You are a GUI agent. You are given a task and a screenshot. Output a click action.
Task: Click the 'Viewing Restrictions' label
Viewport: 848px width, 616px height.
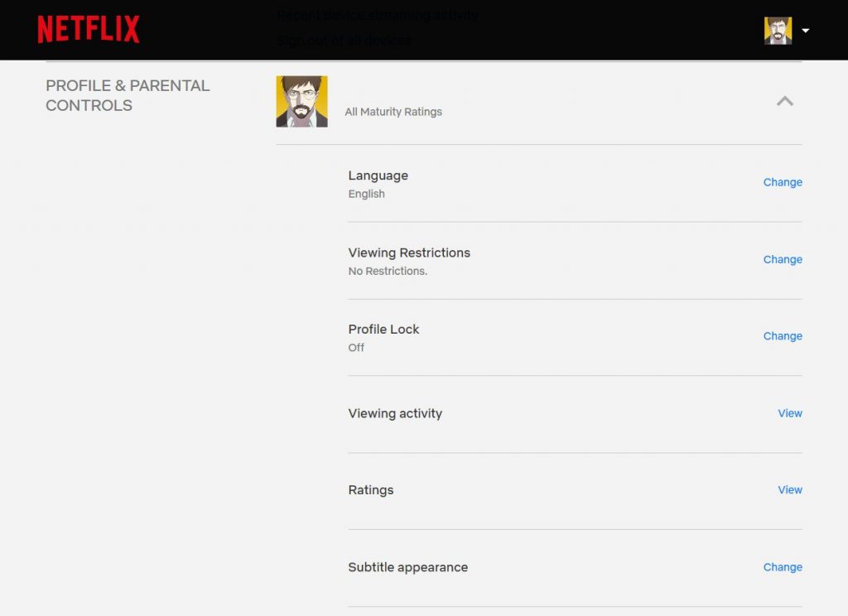pos(409,253)
